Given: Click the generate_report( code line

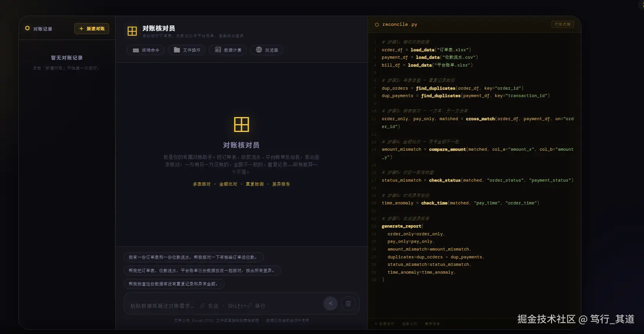Looking at the screenshot, I should point(403,226).
